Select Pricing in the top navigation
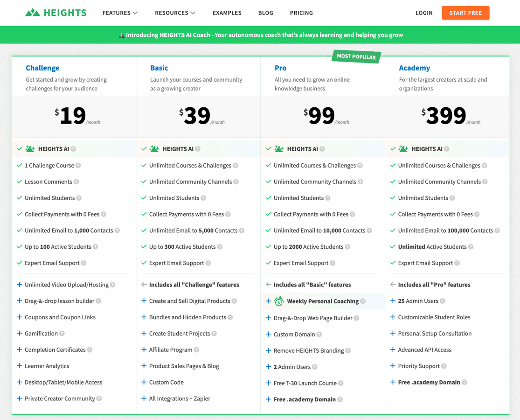Image resolution: width=520 pixels, height=420 pixels. [x=301, y=13]
